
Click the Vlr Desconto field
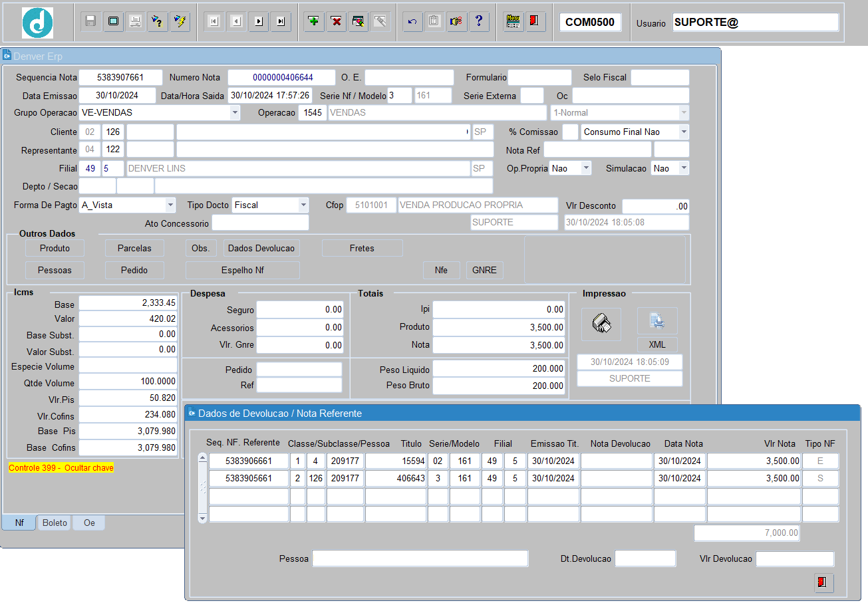pyautogui.click(x=656, y=206)
